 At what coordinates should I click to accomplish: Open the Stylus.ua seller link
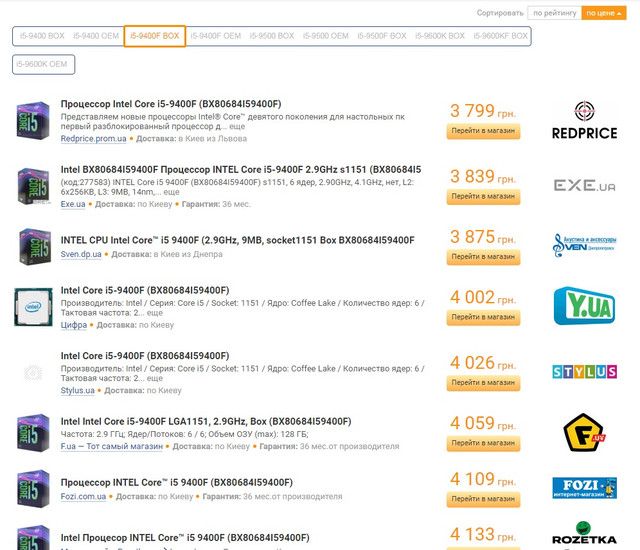tap(78, 390)
